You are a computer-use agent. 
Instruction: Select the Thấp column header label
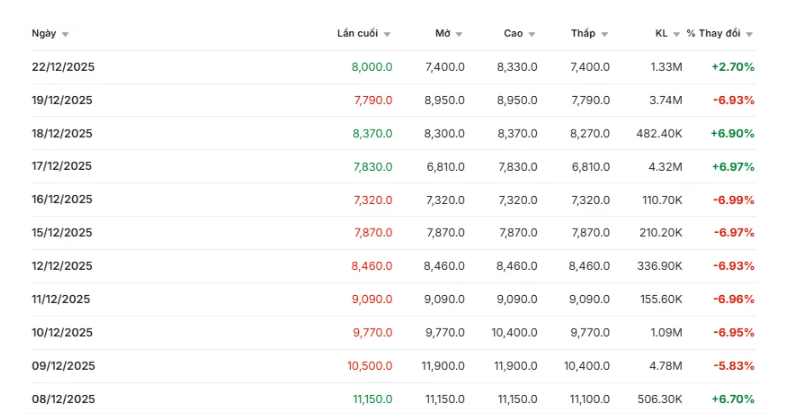[x=583, y=34]
